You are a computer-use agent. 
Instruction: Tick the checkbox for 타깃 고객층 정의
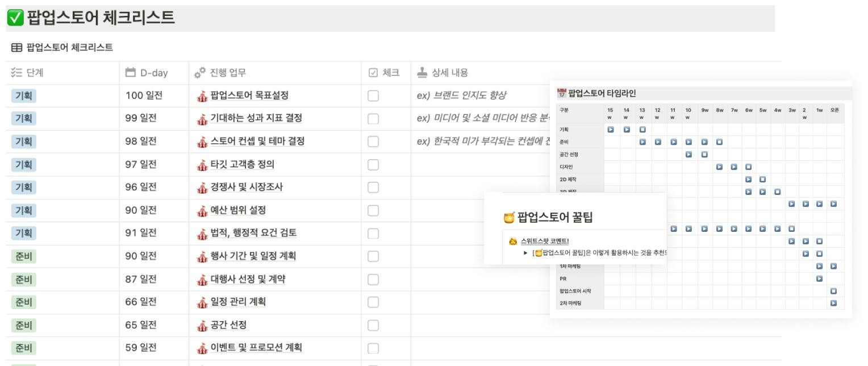tap(373, 165)
